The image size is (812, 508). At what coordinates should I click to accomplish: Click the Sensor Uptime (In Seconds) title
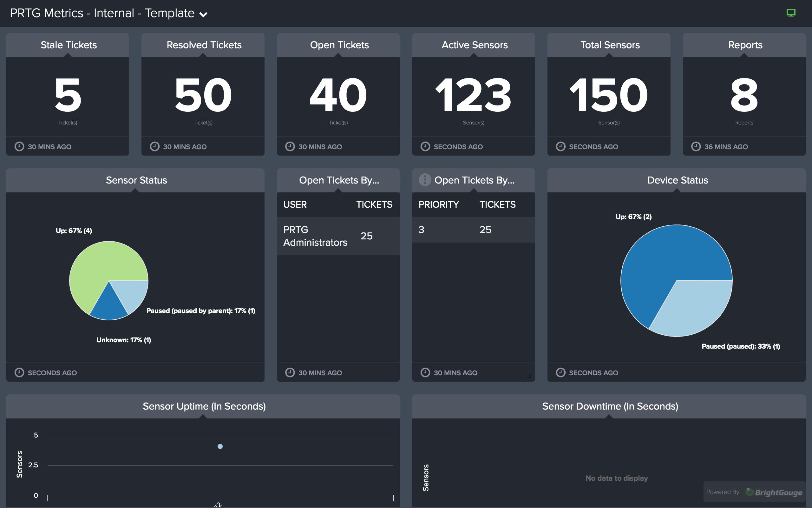(204, 406)
